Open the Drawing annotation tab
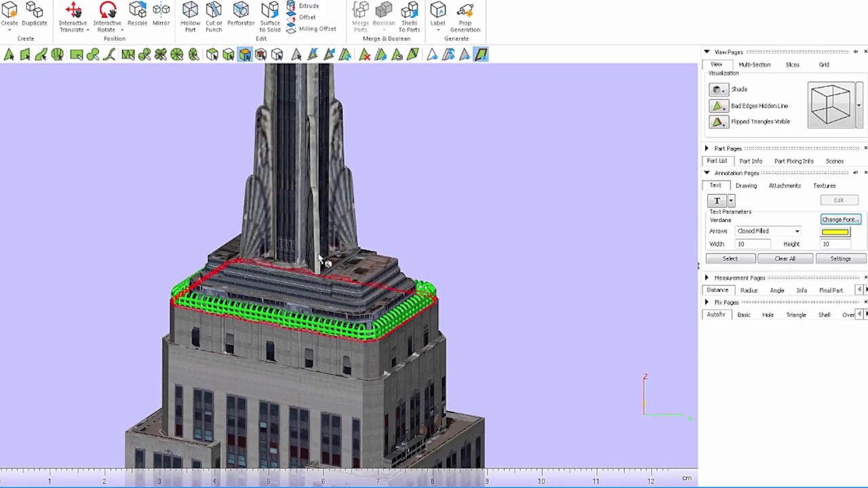This screenshot has width=868, height=488. pyautogui.click(x=746, y=186)
